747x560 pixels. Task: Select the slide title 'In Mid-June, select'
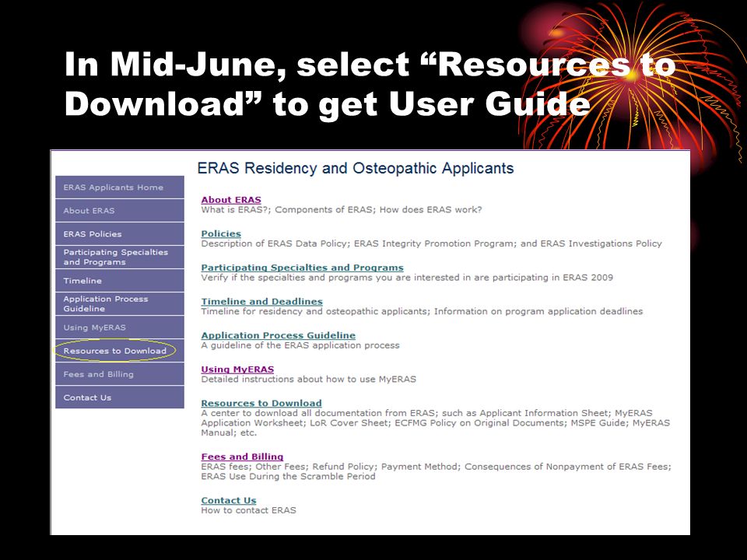click(370, 84)
